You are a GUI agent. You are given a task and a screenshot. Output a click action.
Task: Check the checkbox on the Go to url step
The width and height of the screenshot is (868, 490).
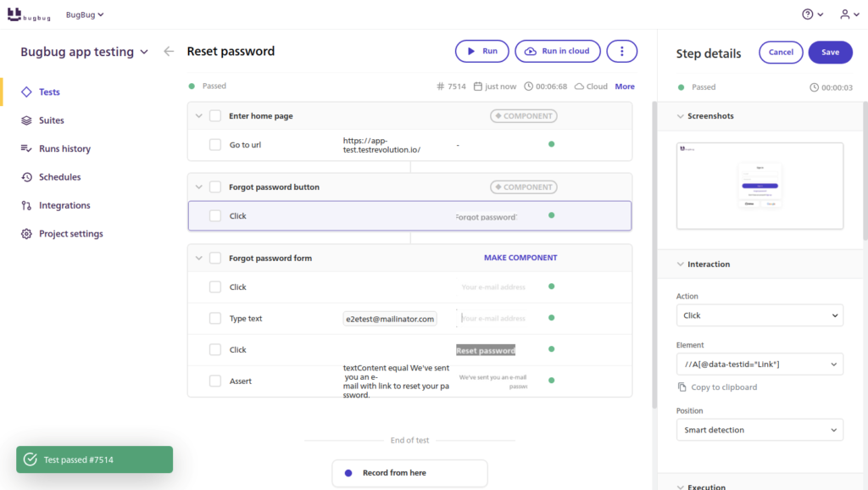(x=215, y=144)
